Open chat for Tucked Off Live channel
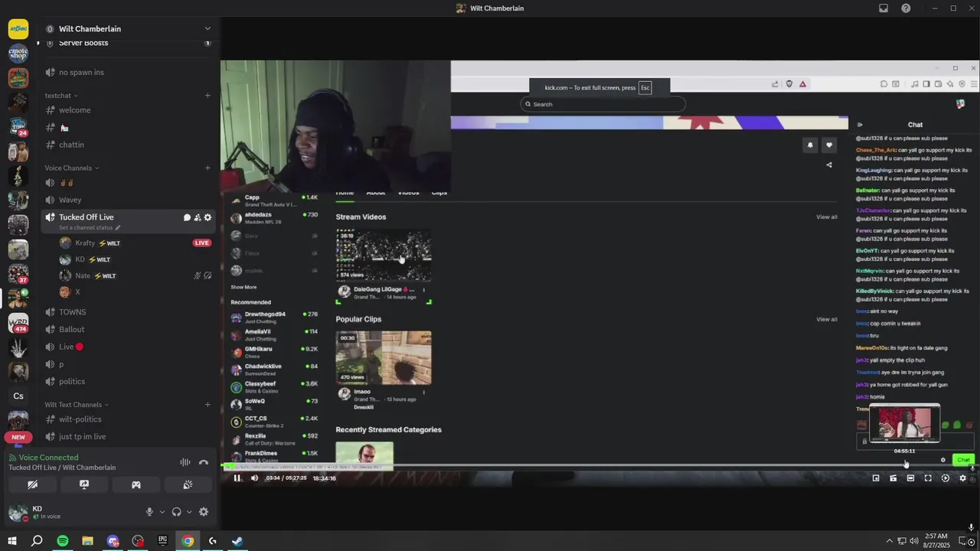This screenshot has width=980, height=551. tap(187, 217)
